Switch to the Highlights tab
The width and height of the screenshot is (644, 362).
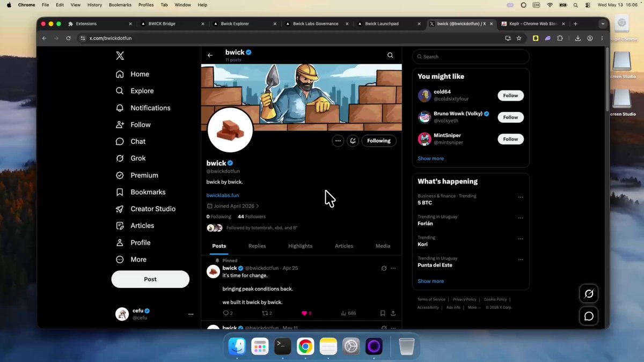tap(300, 246)
